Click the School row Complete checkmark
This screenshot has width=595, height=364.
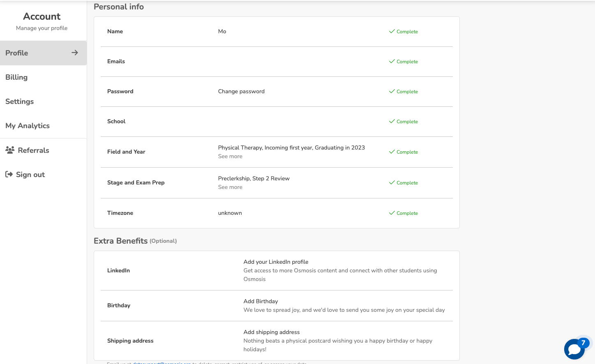[x=392, y=121]
